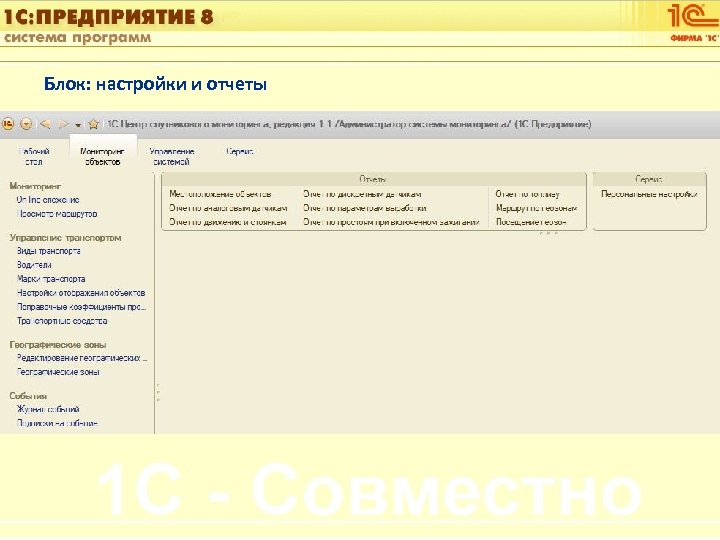Open Редактирование географических зон link
Image resolution: width=720 pixels, height=540 pixels.
[x=82, y=358]
